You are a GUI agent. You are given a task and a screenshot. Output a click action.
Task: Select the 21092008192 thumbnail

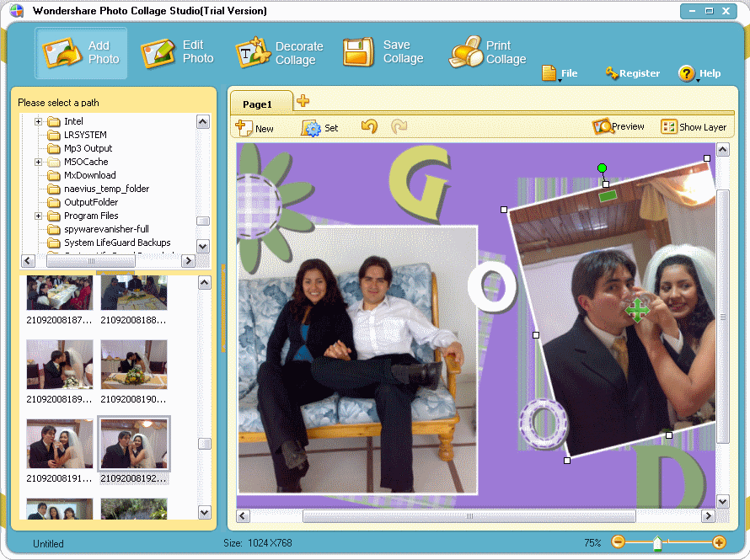(x=133, y=442)
